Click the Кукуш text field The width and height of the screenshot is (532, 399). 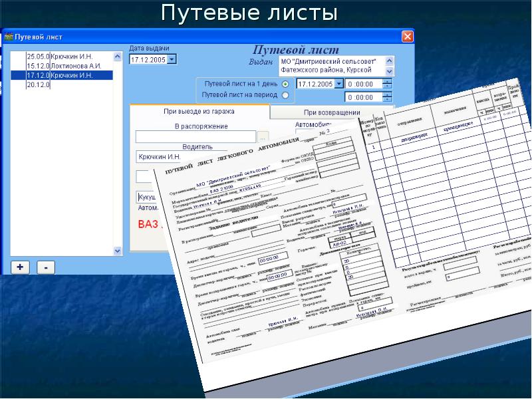[147, 197]
